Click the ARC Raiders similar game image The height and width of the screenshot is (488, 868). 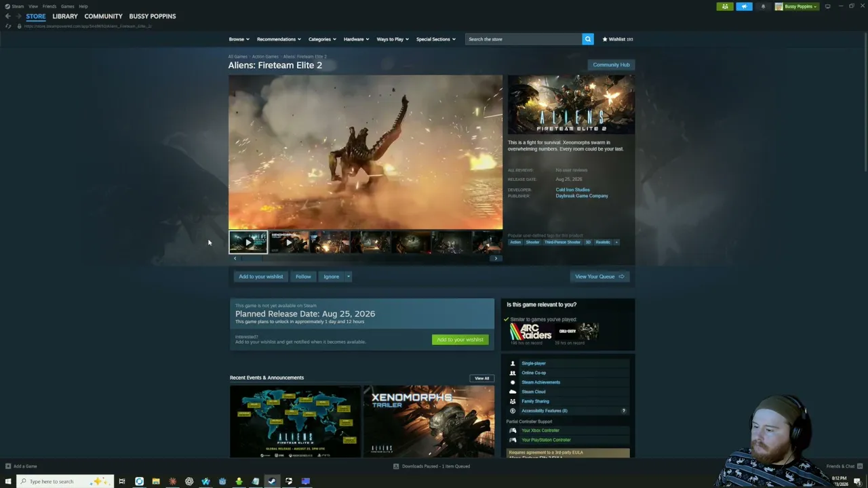tap(530, 331)
